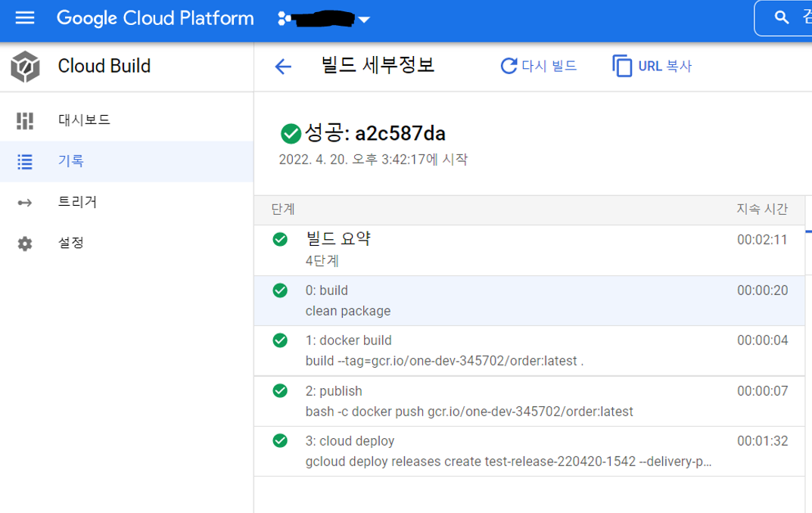This screenshot has width=812, height=513.
Task: Click the build ID a2c587da heading
Action: [400, 134]
